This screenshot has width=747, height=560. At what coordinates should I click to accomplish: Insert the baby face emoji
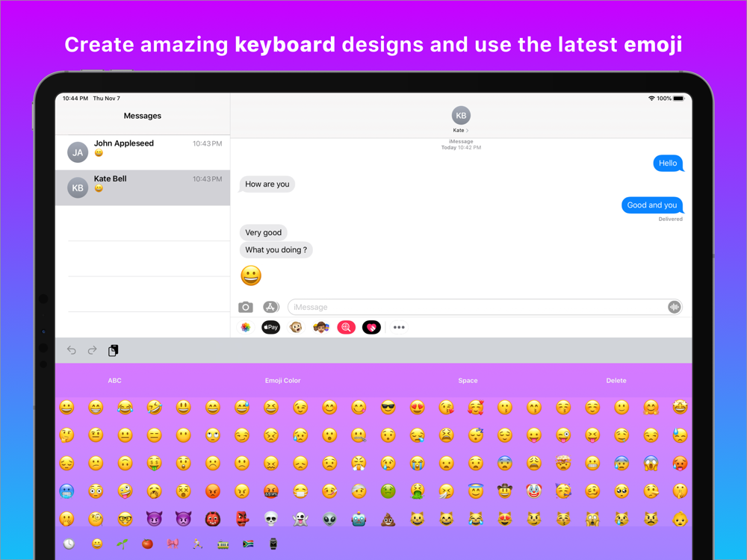point(680,519)
